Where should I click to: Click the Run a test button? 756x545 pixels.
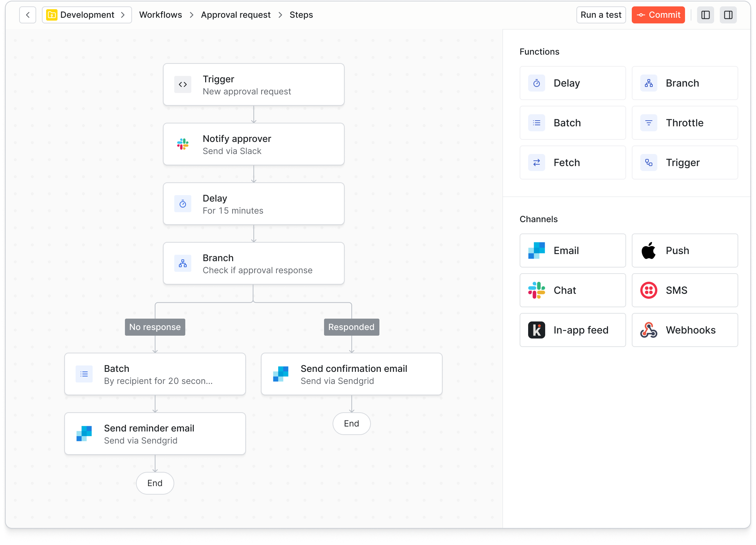(601, 15)
